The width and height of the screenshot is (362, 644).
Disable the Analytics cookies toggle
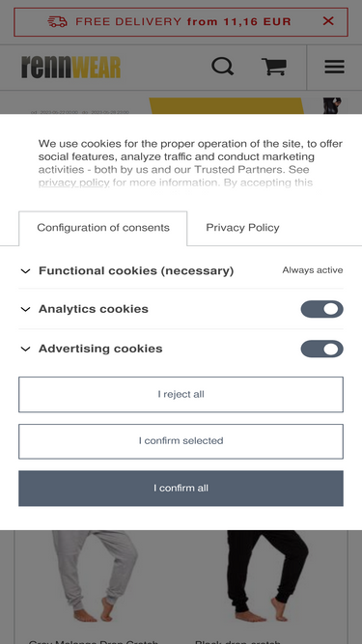click(321, 309)
